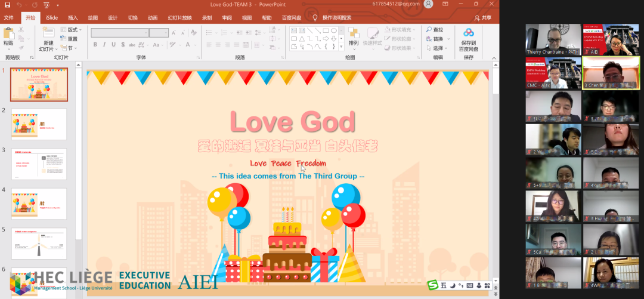Click the Sogou input method S icon
Screen dimensions: 644x299
tap(432, 285)
